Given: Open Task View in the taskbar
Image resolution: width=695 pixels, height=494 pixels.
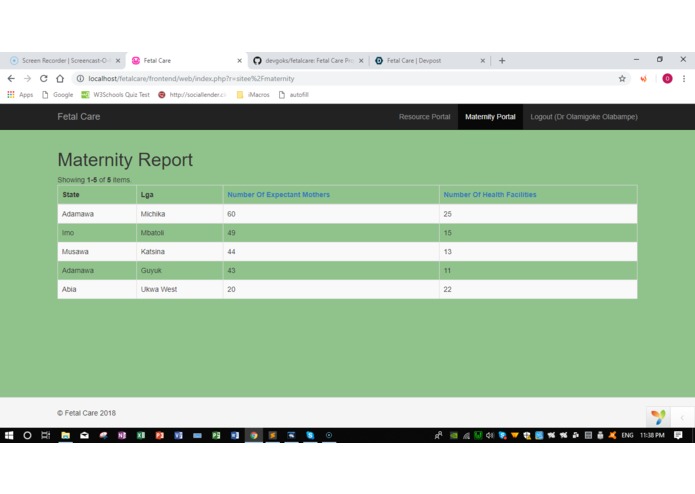Looking at the screenshot, I should [x=45, y=435].
